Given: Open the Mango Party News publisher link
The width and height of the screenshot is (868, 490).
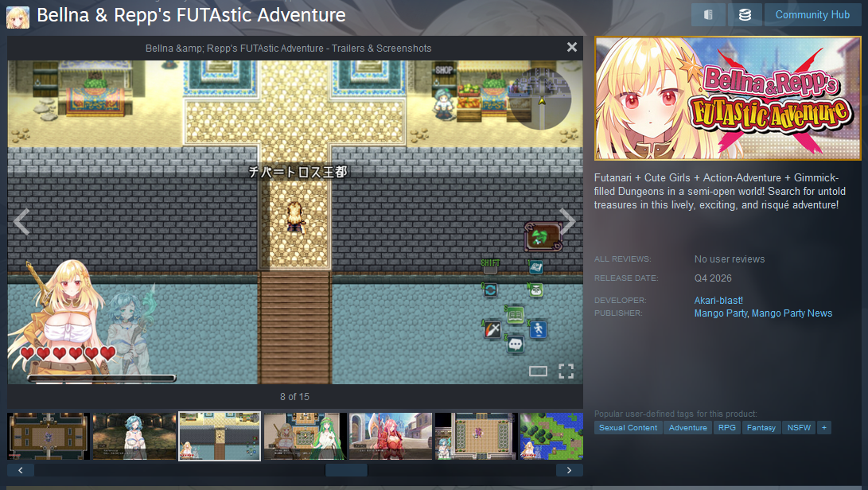Looking at the screenshot, I should pyautogui.click(x=792, y=313).
